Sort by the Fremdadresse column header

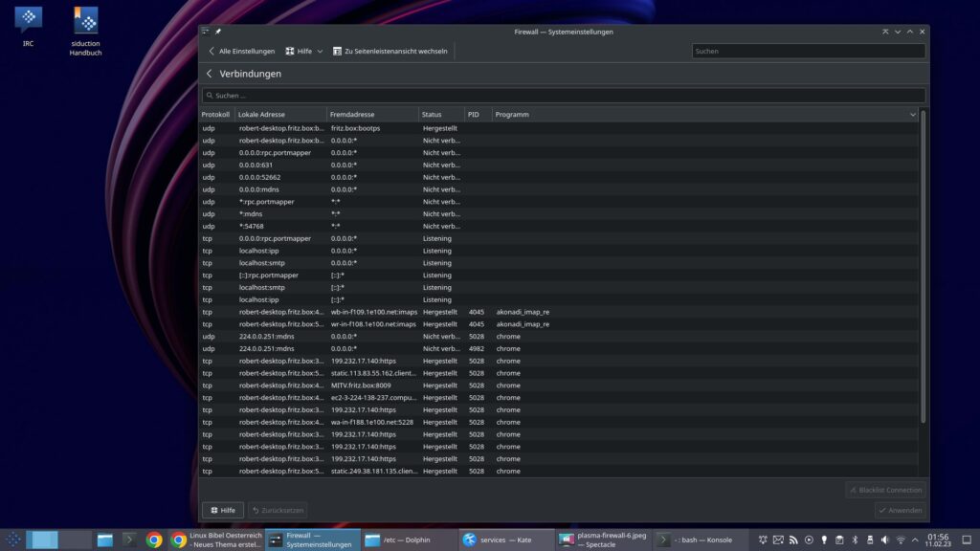tap(372, 115)
